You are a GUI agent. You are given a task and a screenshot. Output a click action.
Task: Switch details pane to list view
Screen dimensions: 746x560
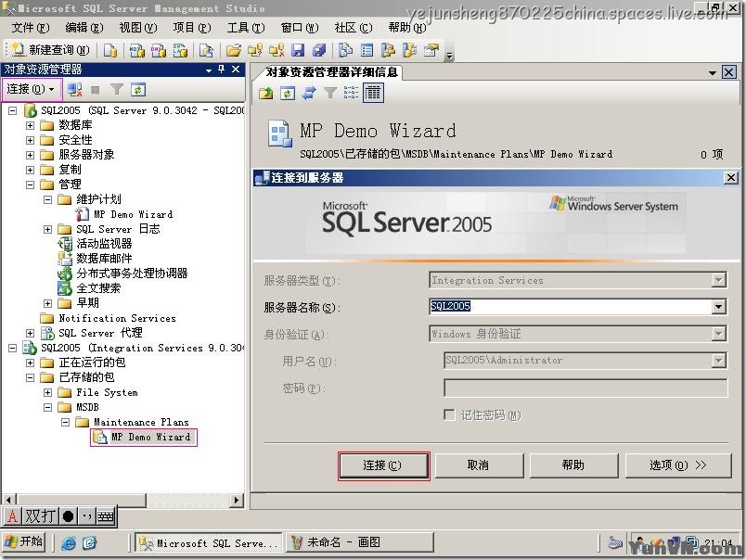(351, 93)
